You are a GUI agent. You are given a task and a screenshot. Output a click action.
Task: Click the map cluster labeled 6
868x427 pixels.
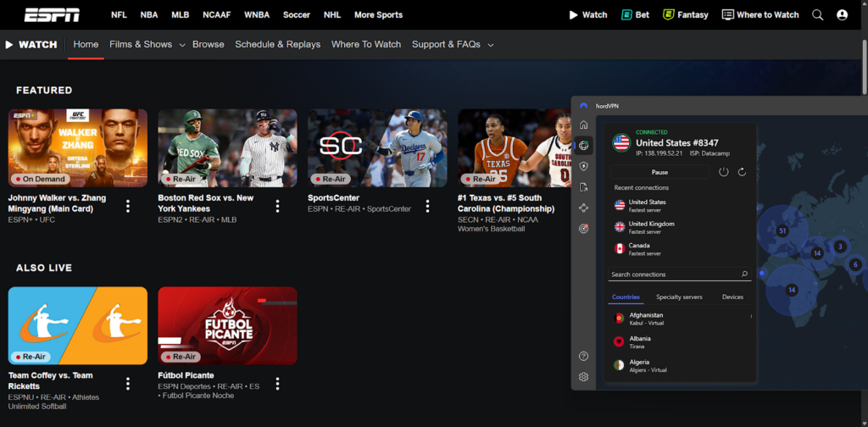pos(855,265)
